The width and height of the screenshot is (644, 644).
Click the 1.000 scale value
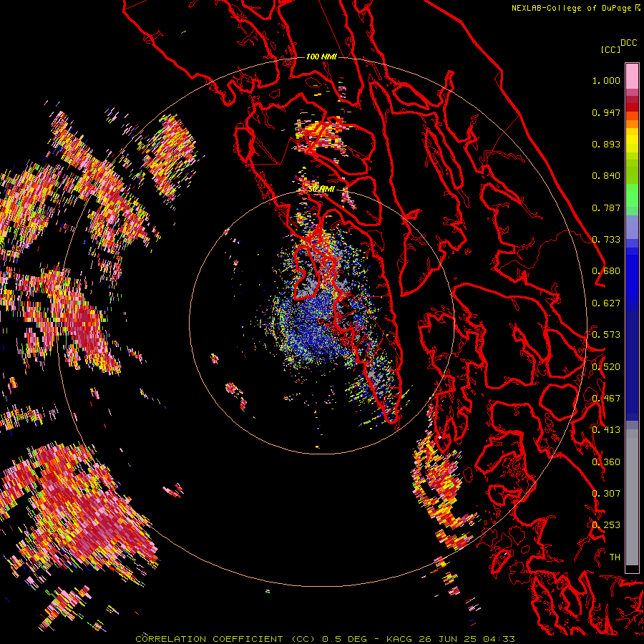(x=606, y=80)
